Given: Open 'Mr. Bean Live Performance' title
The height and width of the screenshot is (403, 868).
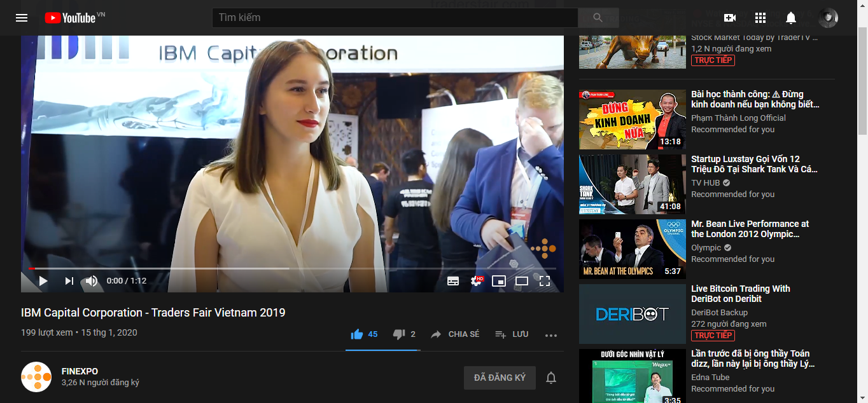Looking at the screenshot, I should pos(750,229).
